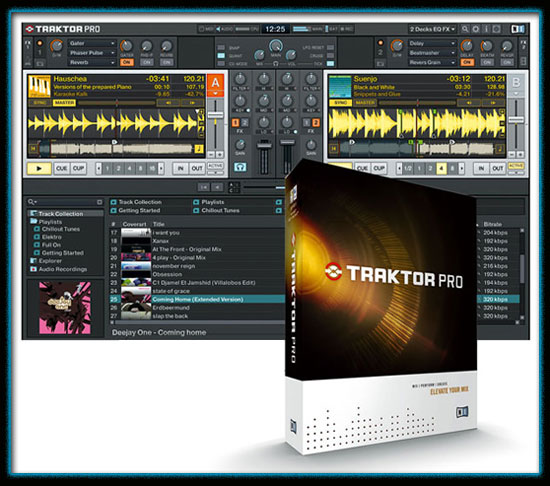Toggle MASTER on deck A
This screenshot has height=486, width=550.
pos(64,103)
